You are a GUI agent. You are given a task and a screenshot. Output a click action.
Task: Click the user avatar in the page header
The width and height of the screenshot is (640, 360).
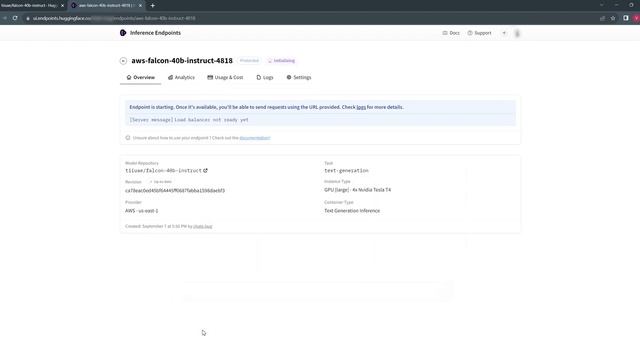517,33
